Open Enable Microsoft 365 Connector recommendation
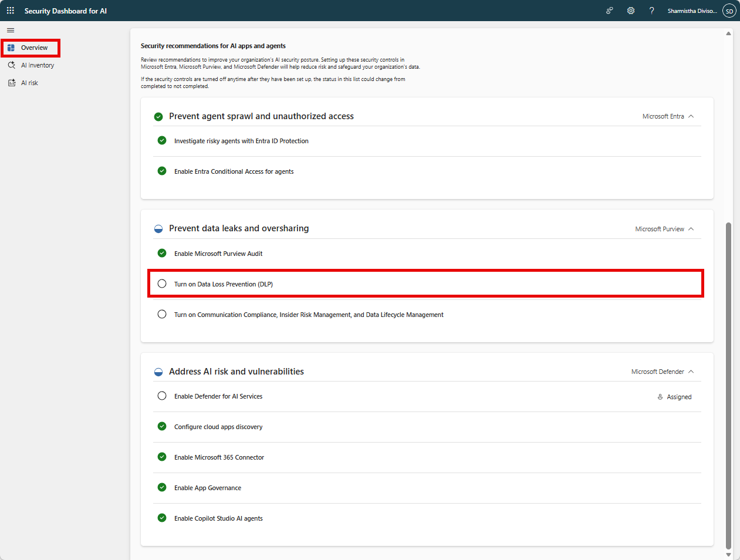The height and width of the screenshot is (560, 740). pos(219,457)
